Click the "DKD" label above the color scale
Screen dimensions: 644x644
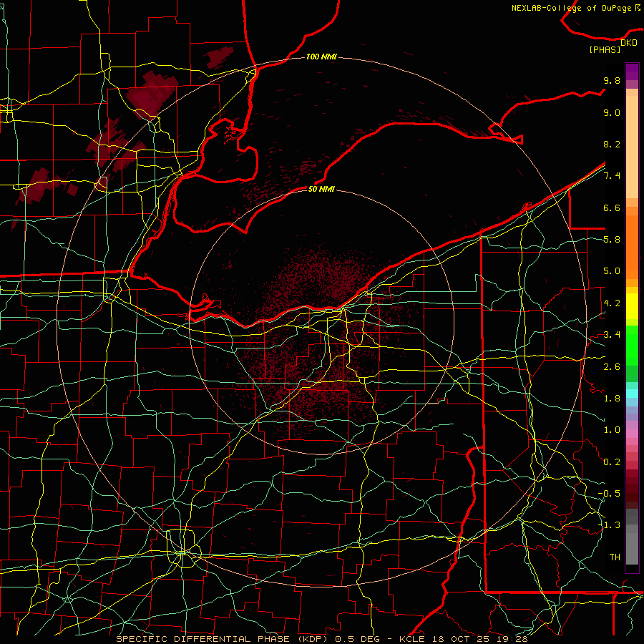click(x=629, y=43)
